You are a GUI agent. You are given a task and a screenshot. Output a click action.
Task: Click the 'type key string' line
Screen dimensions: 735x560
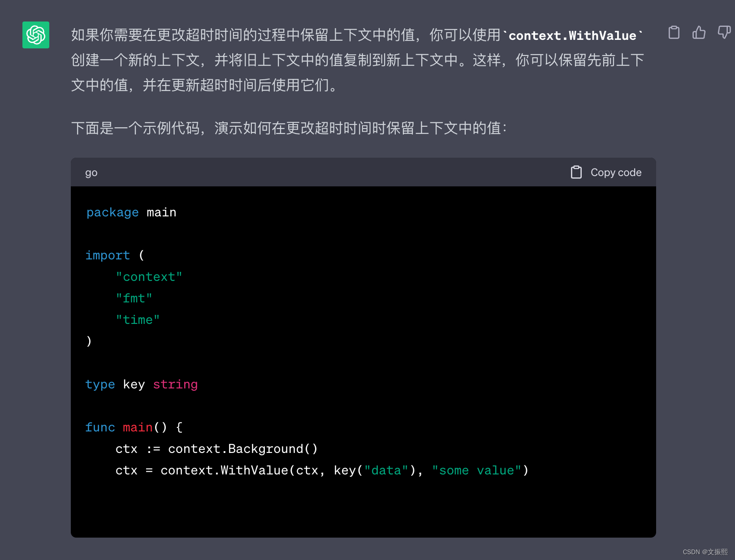pyautogui.click(x=142, y=384)
